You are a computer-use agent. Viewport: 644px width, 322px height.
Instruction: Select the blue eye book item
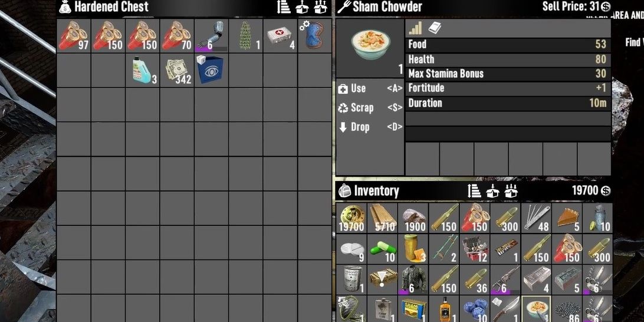pyautogui.click(x=211, y=70)
